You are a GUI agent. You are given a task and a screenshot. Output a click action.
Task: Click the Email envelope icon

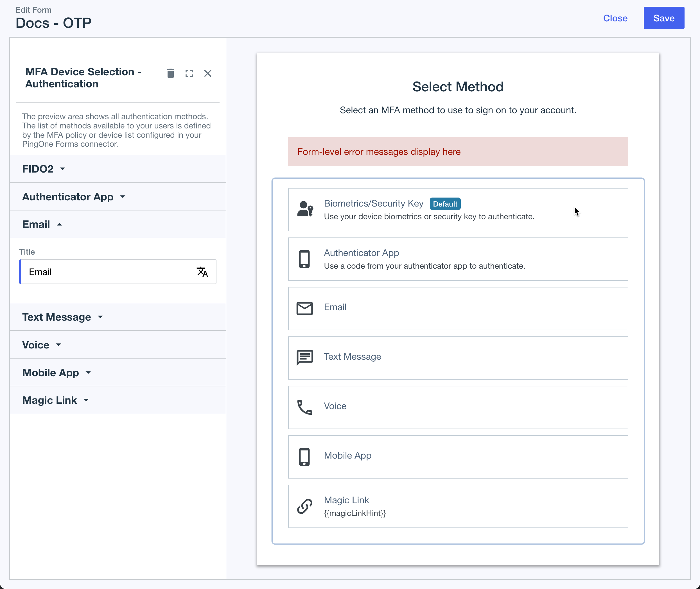(304, 308)
